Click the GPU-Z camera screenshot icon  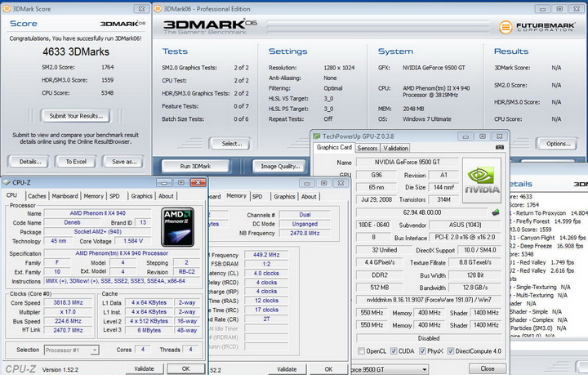pyautogui.click(x=500, y=147)
